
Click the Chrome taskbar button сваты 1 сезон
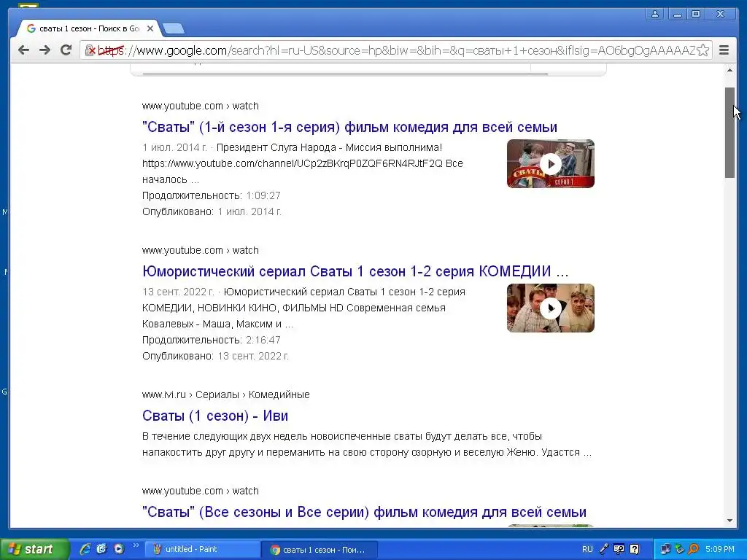tap(320, 550)
